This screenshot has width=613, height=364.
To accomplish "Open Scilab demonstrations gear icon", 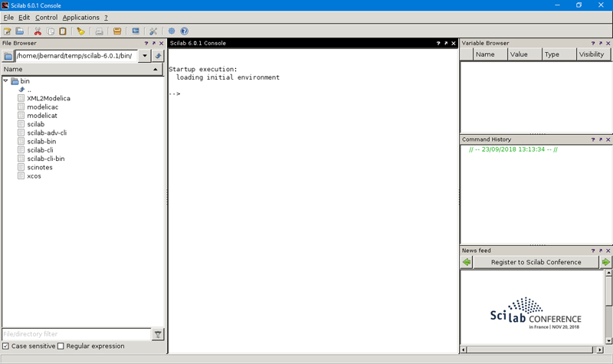I will point(172,31).
